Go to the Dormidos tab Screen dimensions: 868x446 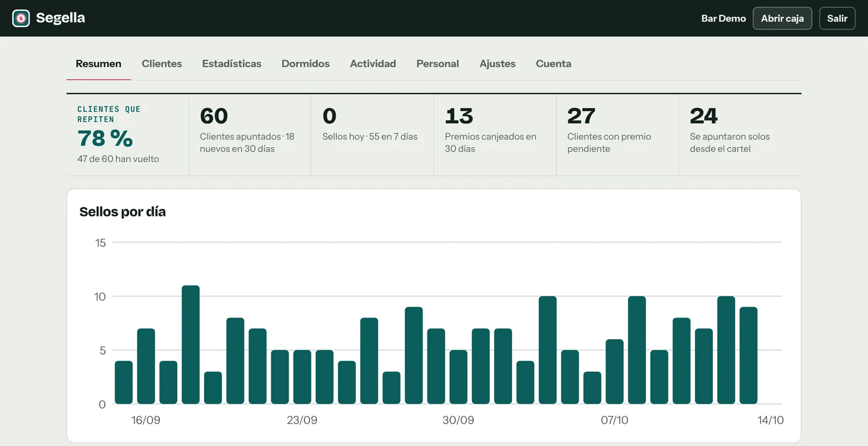(x=305, y=63)
